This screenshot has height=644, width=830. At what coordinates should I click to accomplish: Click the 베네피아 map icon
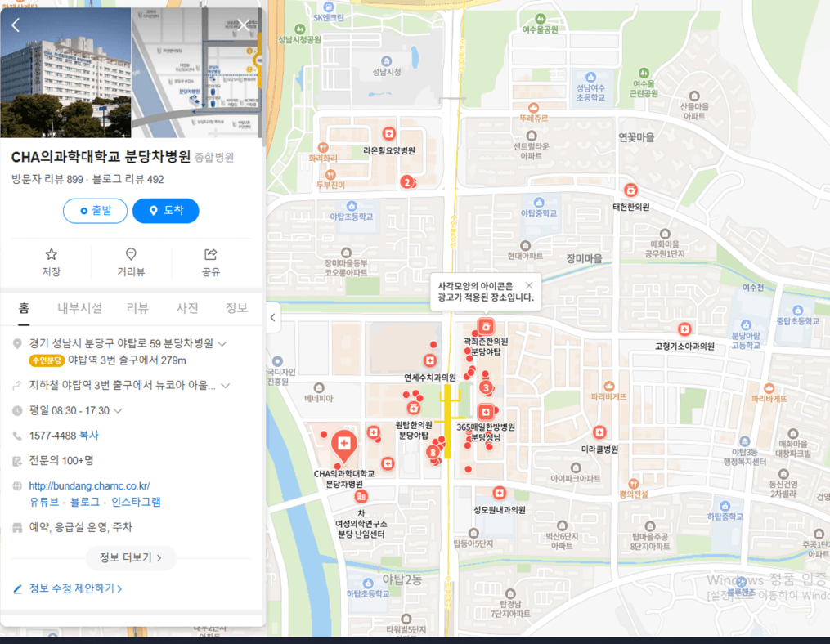coord(319,387)
